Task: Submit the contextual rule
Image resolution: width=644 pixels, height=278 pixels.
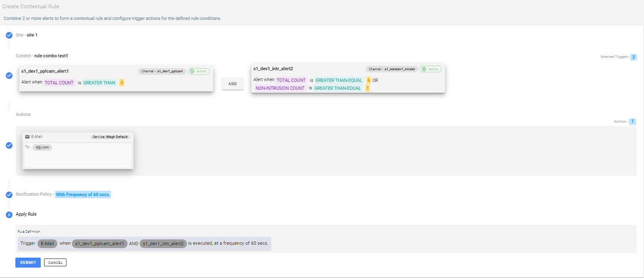Action: tap(28, 263)
